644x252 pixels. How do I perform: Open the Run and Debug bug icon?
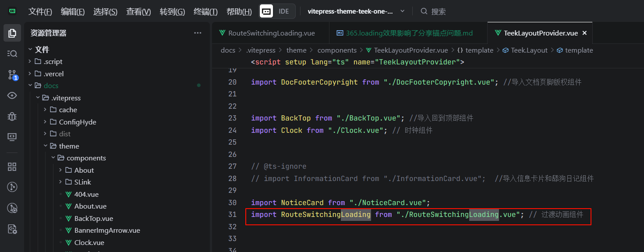click(x=12, y=116)
